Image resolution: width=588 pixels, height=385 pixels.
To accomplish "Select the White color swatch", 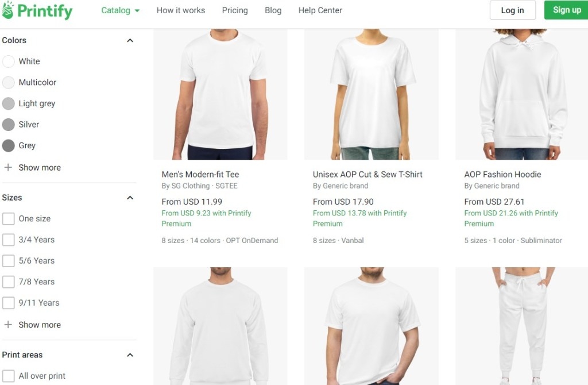I will pos(8,61).
